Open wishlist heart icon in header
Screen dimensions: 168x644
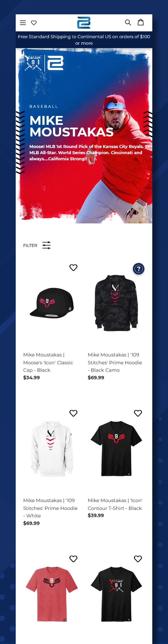click(x=34, y=23)
